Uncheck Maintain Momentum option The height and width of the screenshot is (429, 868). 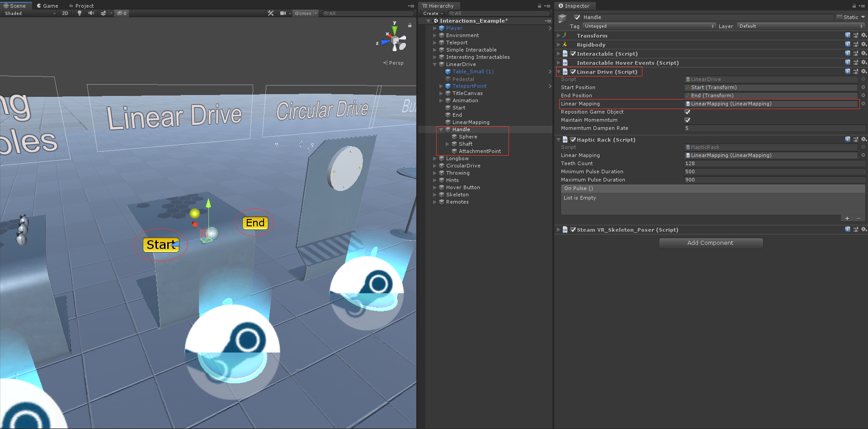(688, 120)
